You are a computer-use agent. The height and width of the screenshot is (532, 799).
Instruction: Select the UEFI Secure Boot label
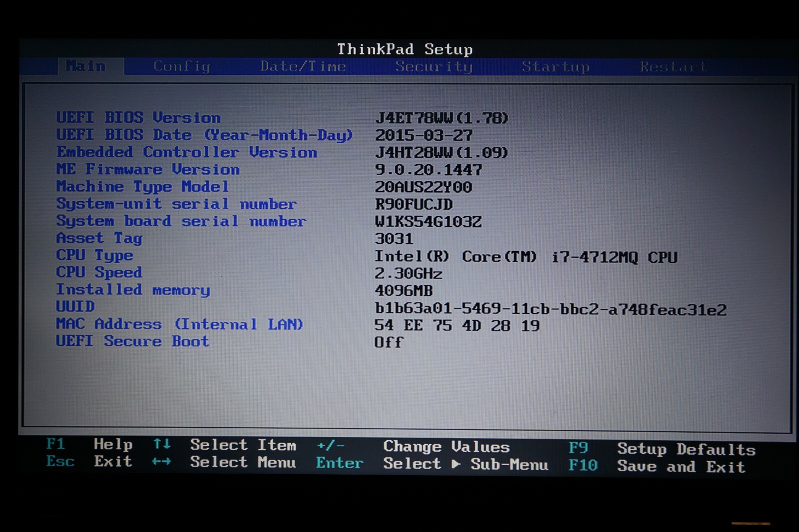(x=132, y=341)
